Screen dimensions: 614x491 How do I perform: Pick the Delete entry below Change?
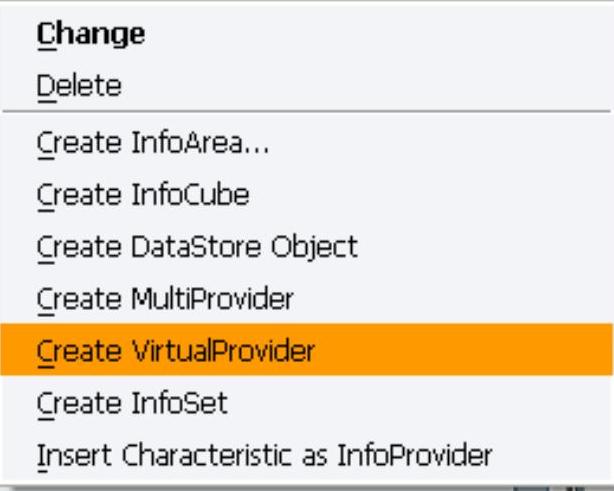click(78, 87)
